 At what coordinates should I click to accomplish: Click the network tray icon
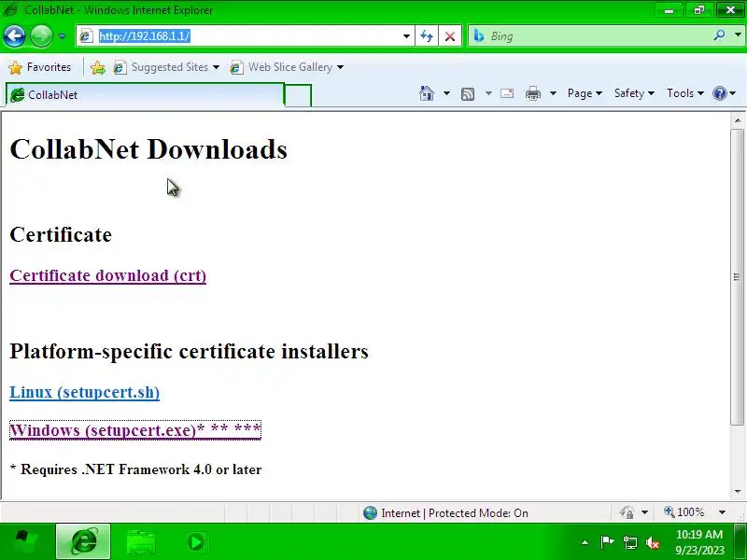629,542
